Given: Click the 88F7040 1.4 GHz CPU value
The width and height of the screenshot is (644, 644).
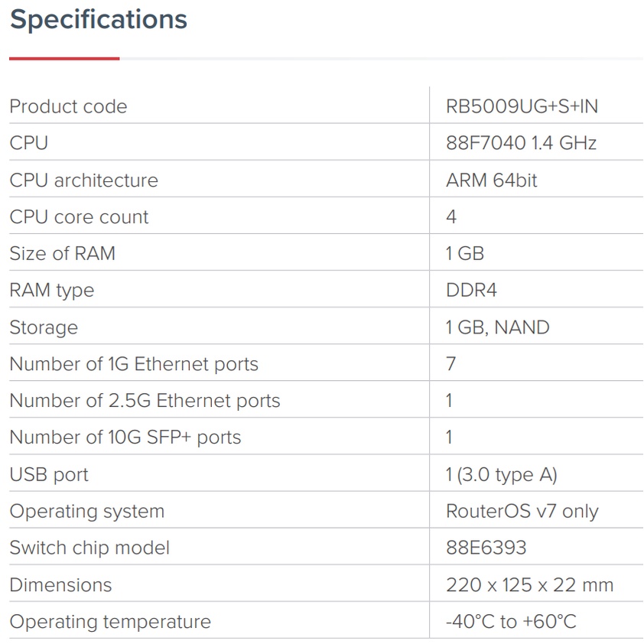Looking at the screenshot, I should click(521, 143).
